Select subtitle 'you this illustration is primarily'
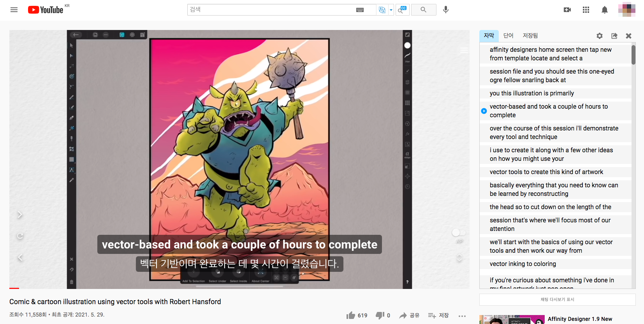 (556, 93)
